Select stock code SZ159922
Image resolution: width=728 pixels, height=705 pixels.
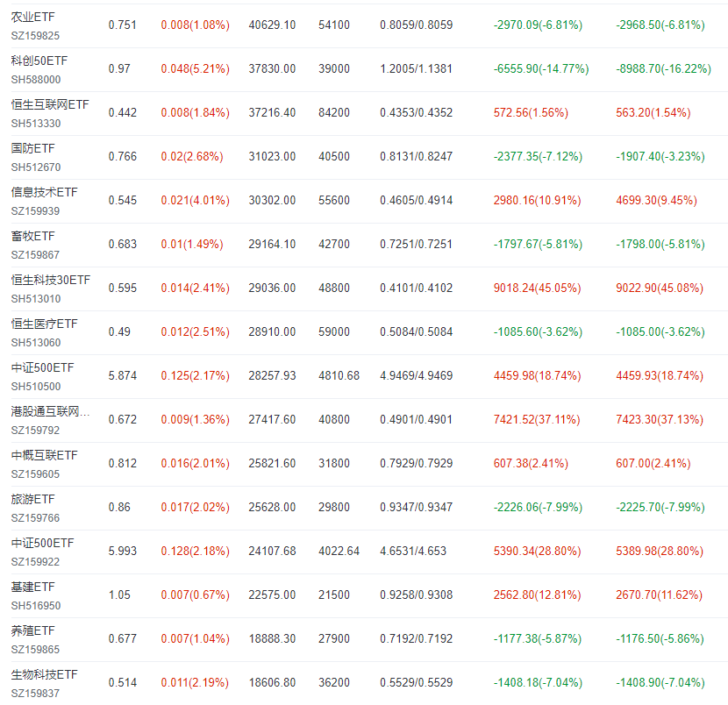[36, 562]
